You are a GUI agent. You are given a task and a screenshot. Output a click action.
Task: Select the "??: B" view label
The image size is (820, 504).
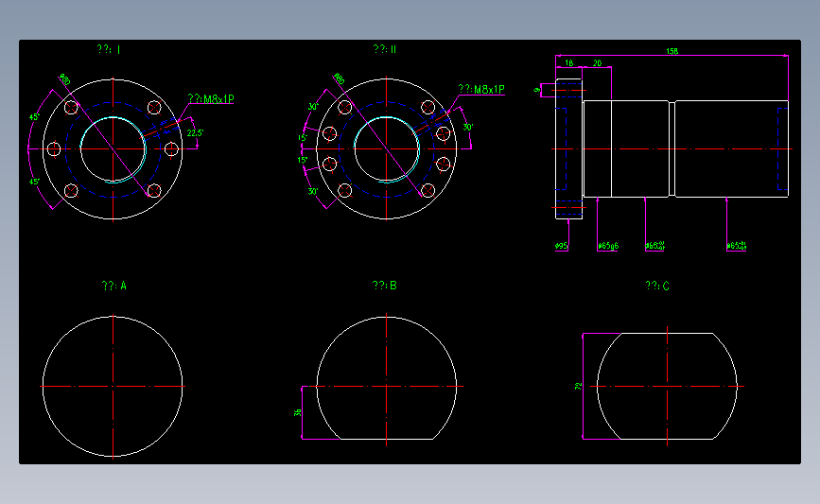click(384, 286)
